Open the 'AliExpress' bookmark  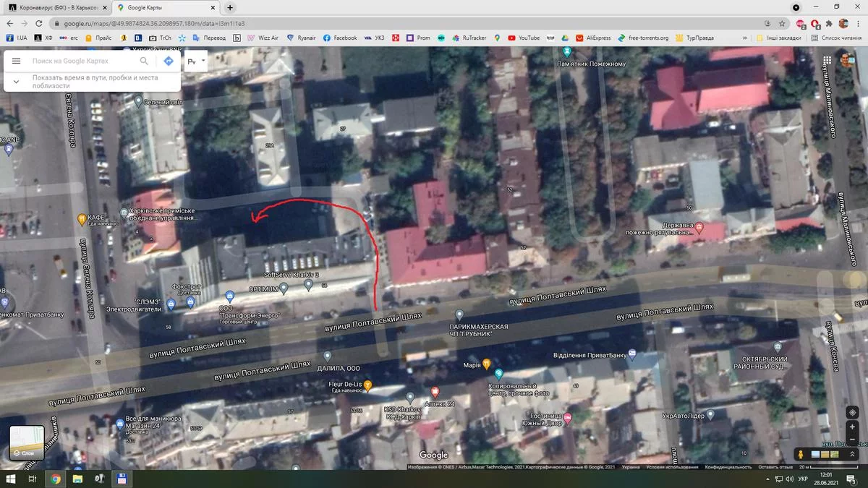[x=593, y=38]
